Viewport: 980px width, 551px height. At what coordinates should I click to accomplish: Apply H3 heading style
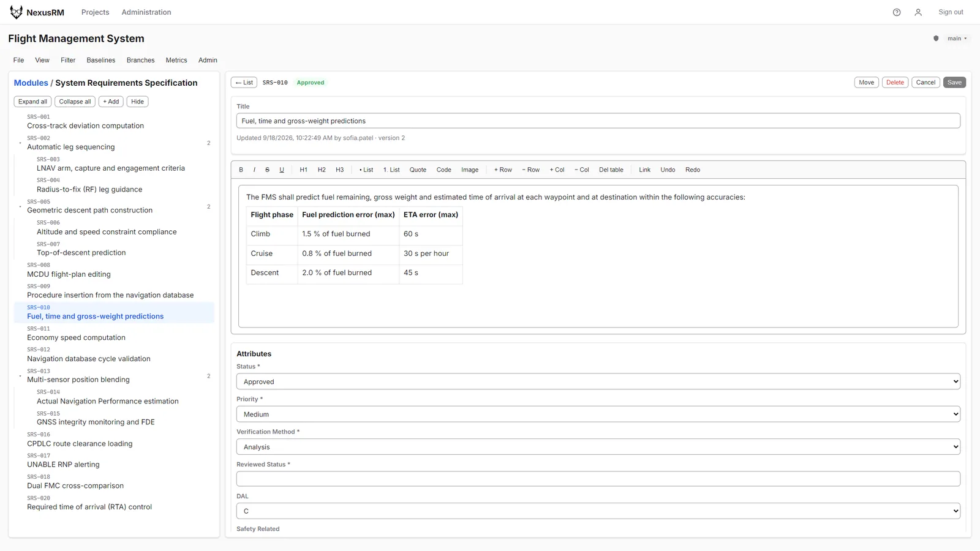point(340,170)
